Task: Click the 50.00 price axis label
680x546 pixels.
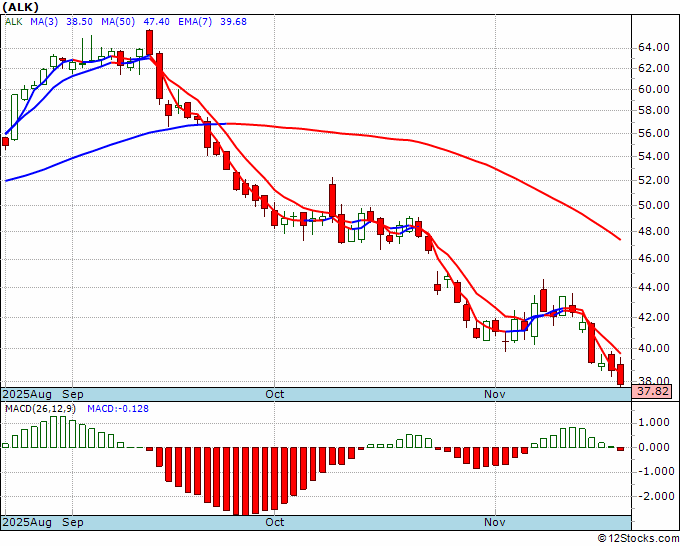Action: 654,205
